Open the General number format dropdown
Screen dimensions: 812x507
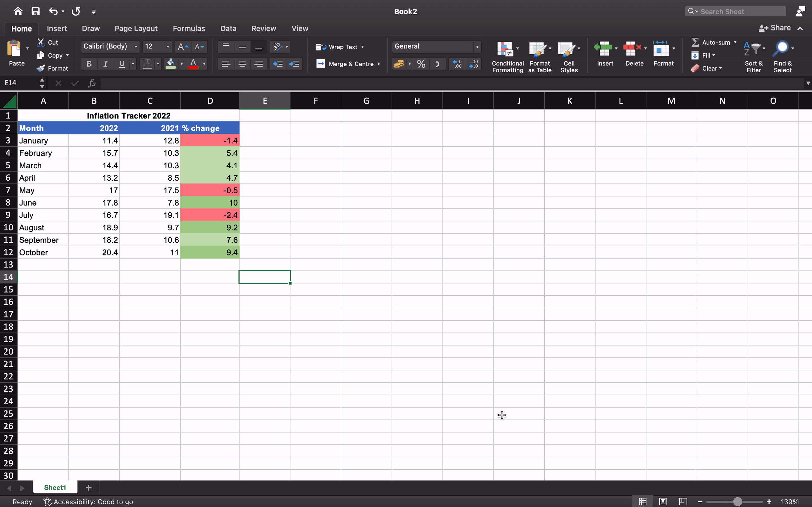(477, 47)
